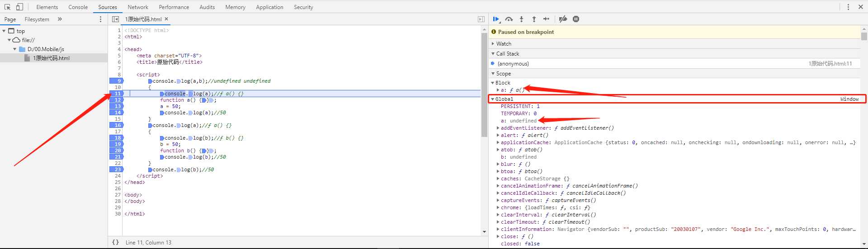
Task: Expand the applicationCache property
Action: pos(498,142)
